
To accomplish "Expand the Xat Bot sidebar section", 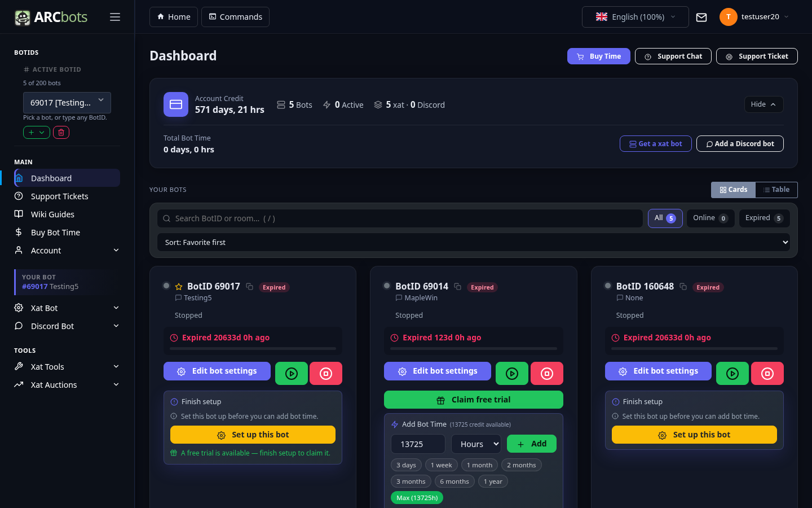I will point(67,308).
